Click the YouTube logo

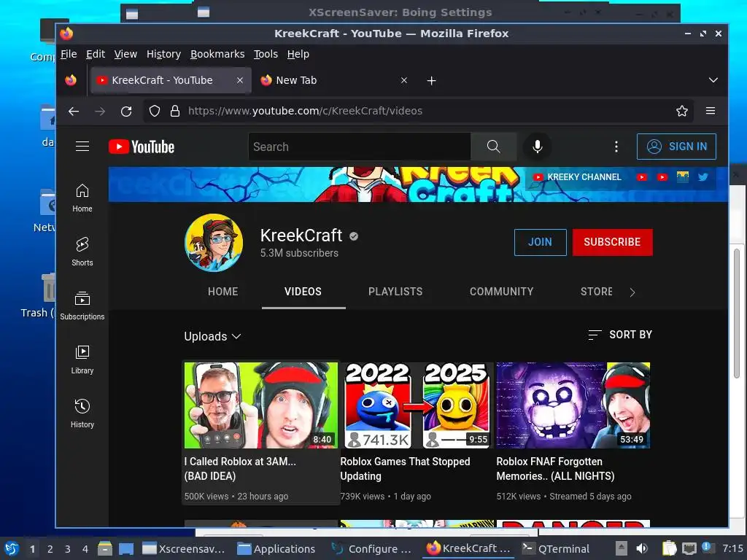pos(142,147)
